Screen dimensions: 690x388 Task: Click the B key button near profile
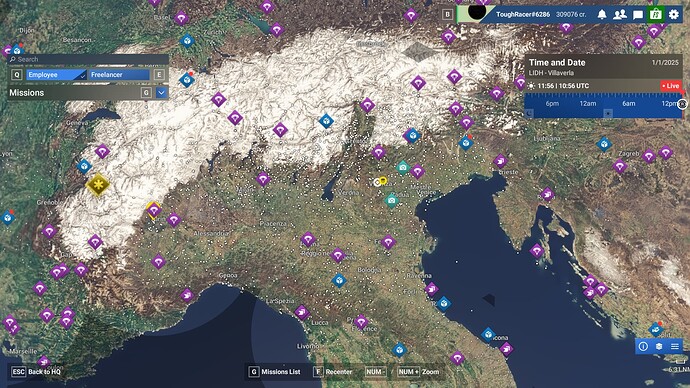click(448, 15)
